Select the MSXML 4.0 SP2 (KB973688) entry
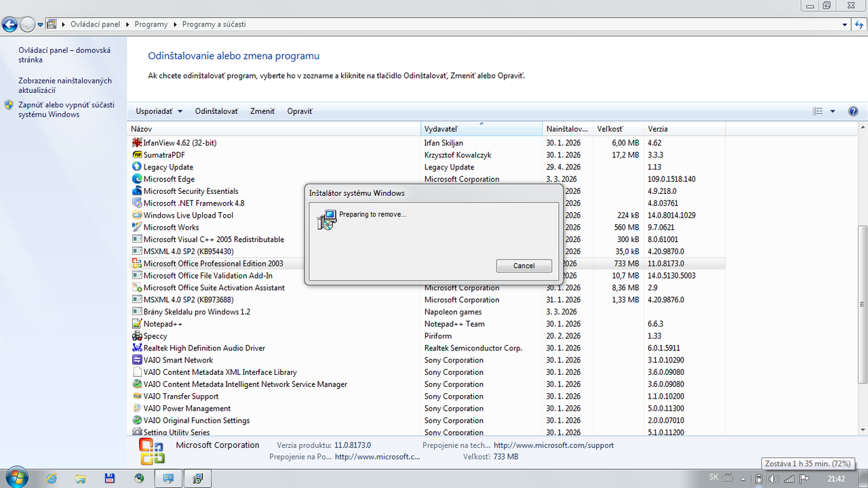The width and height of the screenshot is (868, 488). coord(427,300)
